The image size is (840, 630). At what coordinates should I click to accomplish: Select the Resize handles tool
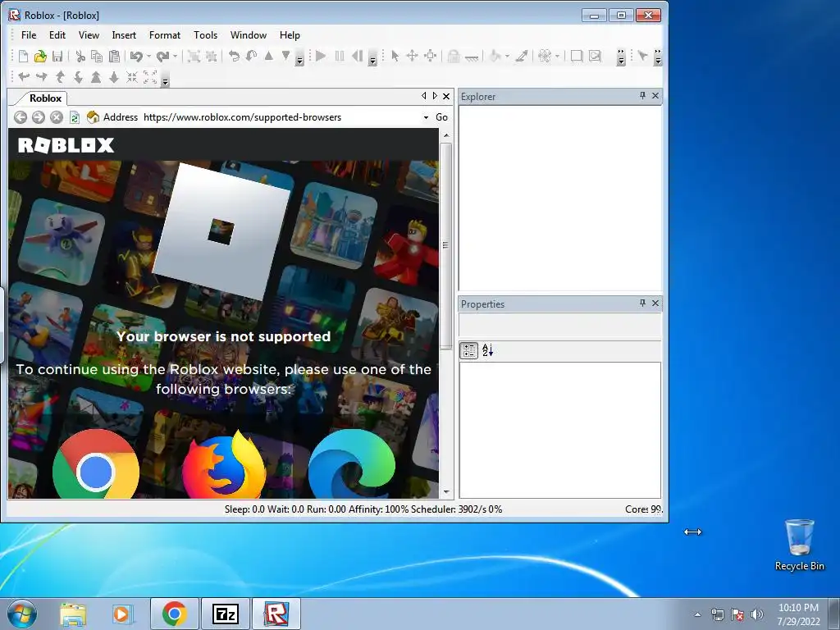pos(430,56)
